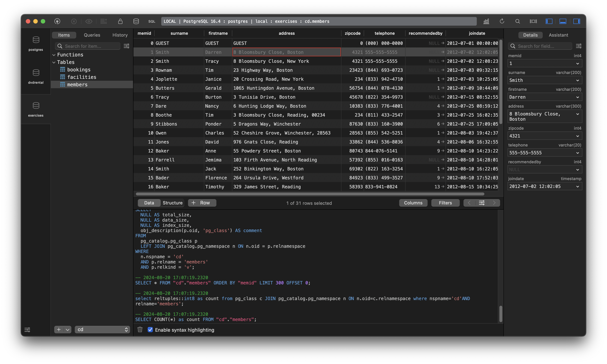Toggle the bottom console panel

click(x=563, y=21)
